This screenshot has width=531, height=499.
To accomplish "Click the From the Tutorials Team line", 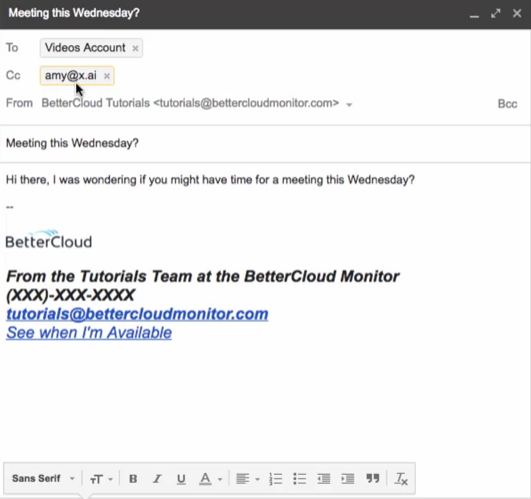I will (x=203, y=276).
